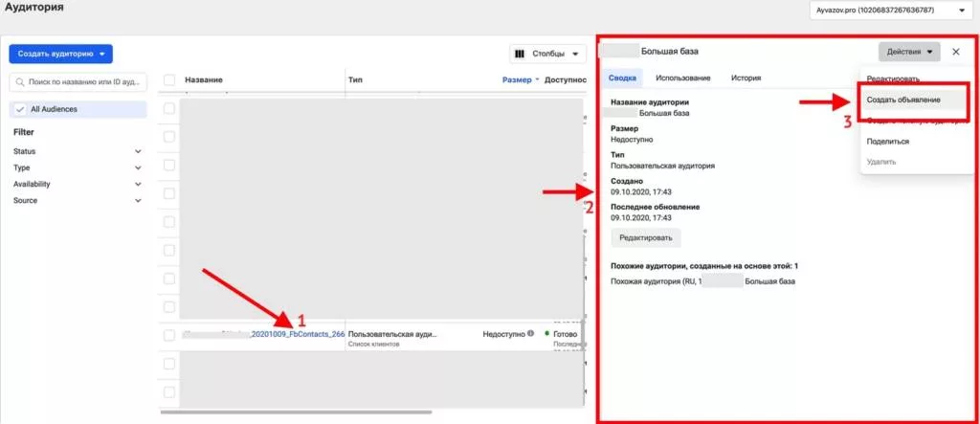Close the Большая база details panel
This screenshot has height=424, width=980.
pos(956,52)
